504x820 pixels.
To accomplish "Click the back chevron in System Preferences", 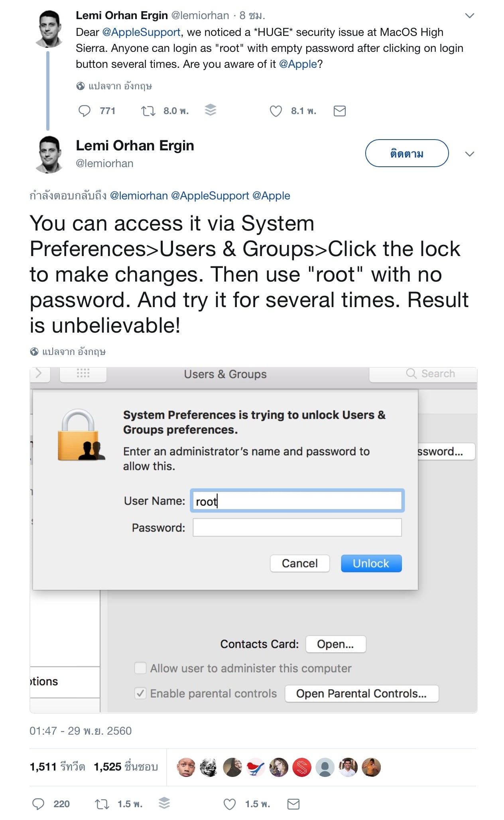I will pyautogui.click(x=39, y=374).
